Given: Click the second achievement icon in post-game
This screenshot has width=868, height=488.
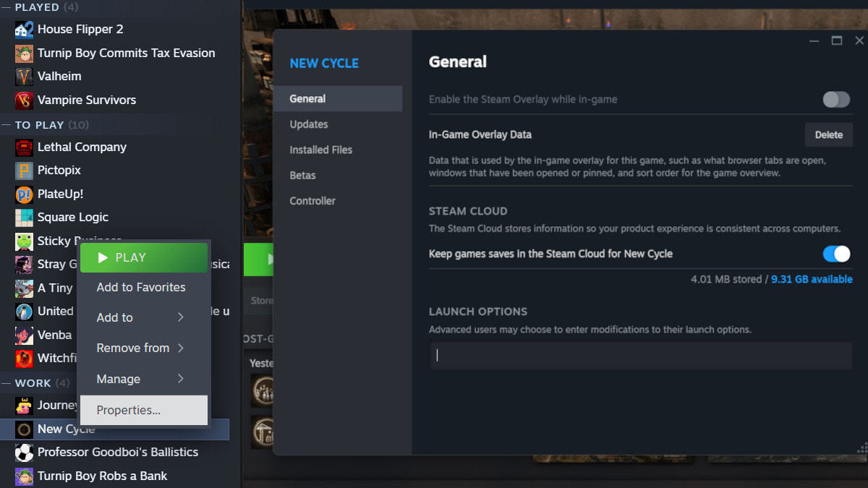Looking at the screenshot, I should (x=262, y=432).
